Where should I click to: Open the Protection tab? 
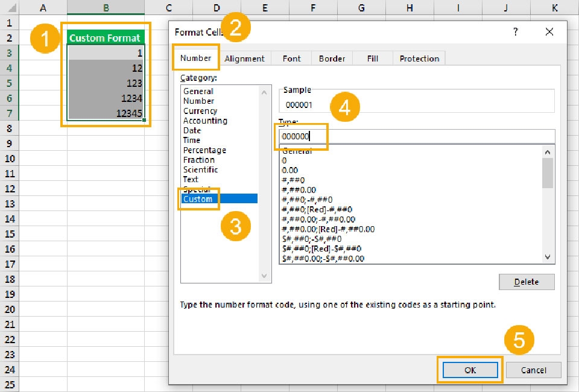pos(419,58)
